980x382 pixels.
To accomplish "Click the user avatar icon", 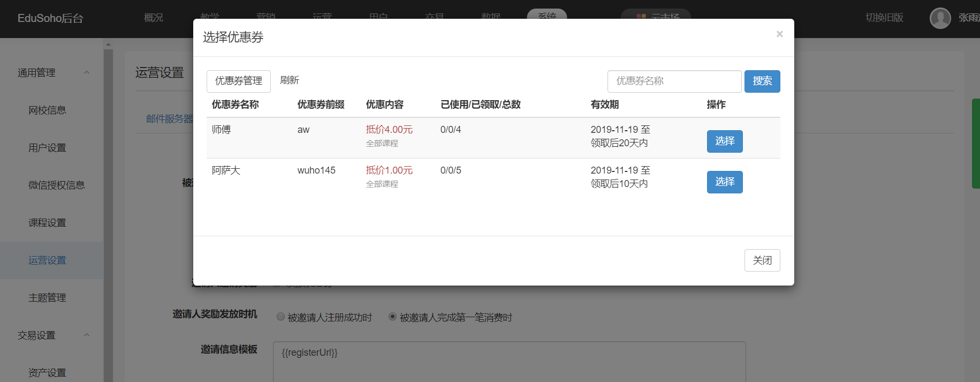I will pyautogui.click(x=940, y=18).
